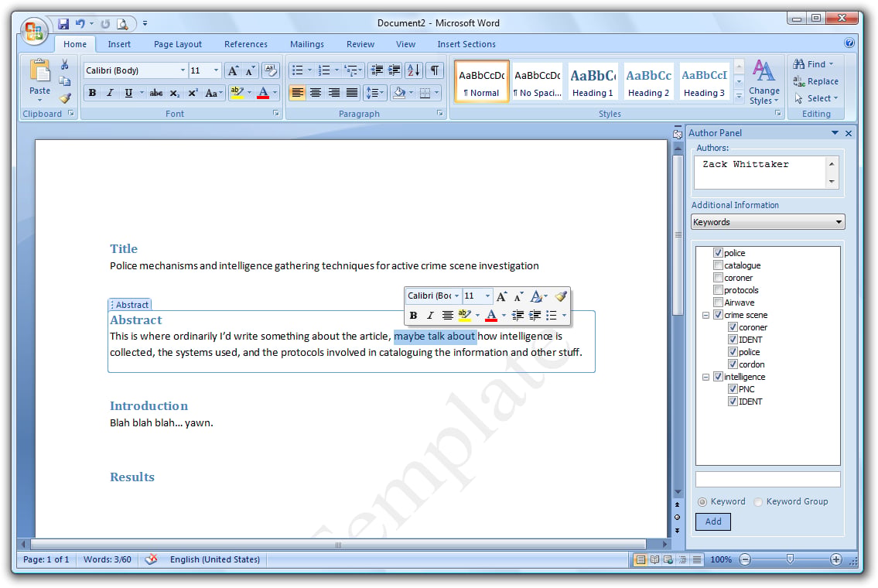Sort paragraph text A to Z
This screenshot has height=588, width=878.
pos(414,70)
